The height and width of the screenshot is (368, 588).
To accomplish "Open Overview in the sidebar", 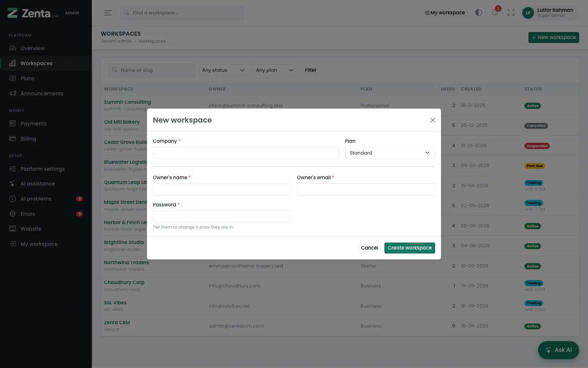I will point(46,48).
